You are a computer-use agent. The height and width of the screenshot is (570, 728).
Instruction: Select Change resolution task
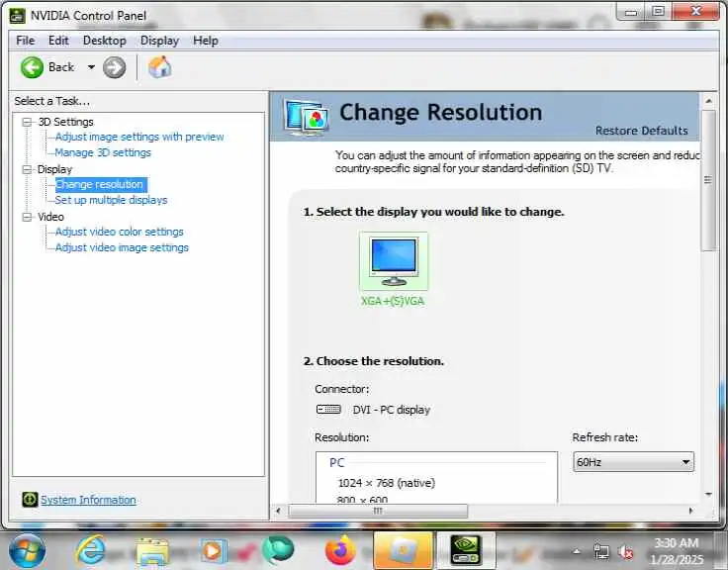coord(101,184)
